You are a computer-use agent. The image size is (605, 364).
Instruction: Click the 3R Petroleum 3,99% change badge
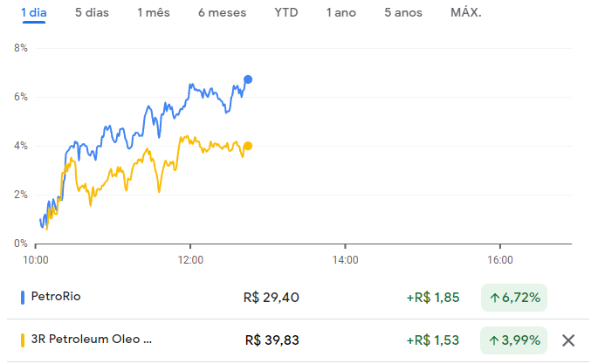[514, 340]
